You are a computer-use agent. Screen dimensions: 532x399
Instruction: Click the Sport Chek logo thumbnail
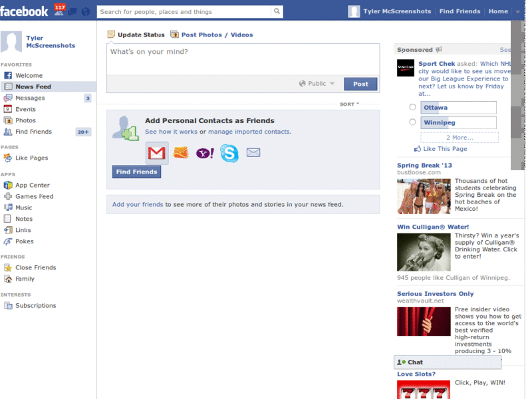(x=406, y=68)
